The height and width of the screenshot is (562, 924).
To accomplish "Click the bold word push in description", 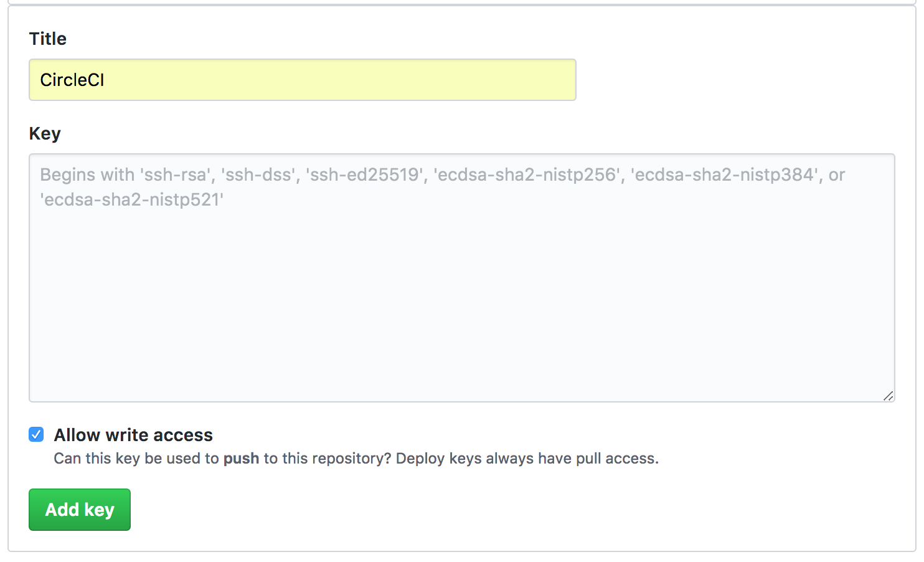I will coord(241,459).
